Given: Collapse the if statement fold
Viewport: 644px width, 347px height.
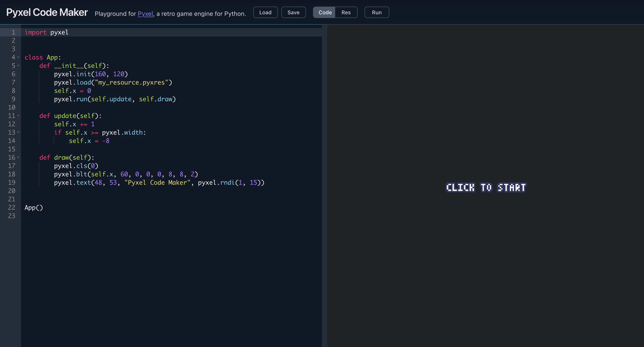Looking at the screenshot, I should tap(18, 132).
